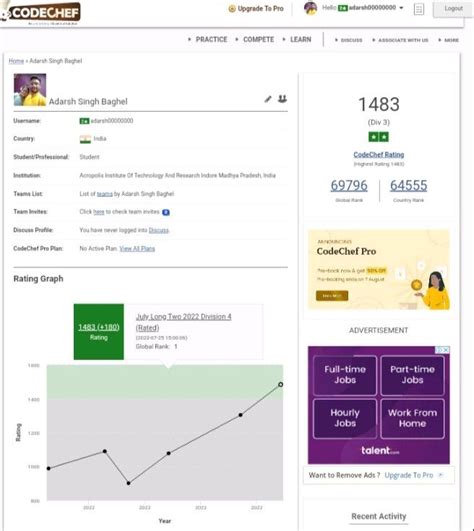Open the Discuss link in Discuss Profile
This screenshot has width=474, height=531.
158,230
